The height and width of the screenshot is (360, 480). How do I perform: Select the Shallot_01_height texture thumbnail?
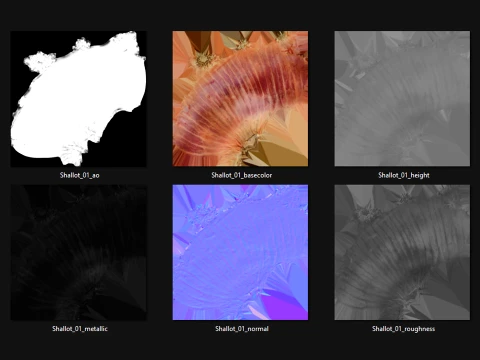[x=402, y=99]
